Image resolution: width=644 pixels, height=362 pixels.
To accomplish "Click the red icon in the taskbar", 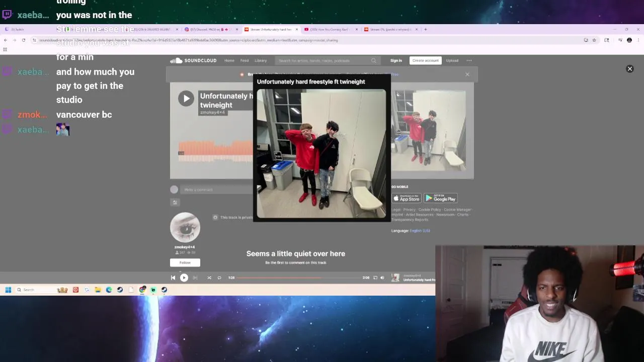I will tap(75, 290).
